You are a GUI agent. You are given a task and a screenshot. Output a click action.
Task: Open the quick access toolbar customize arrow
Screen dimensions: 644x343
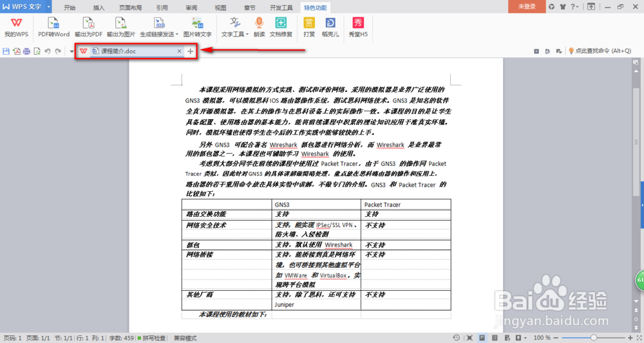point(71,51)
